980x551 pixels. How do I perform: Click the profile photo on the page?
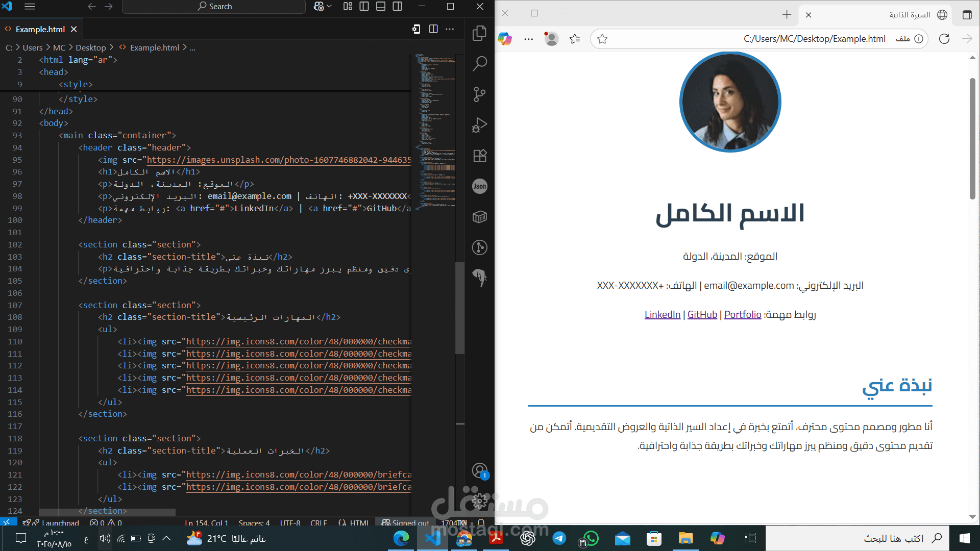point(730,102)
